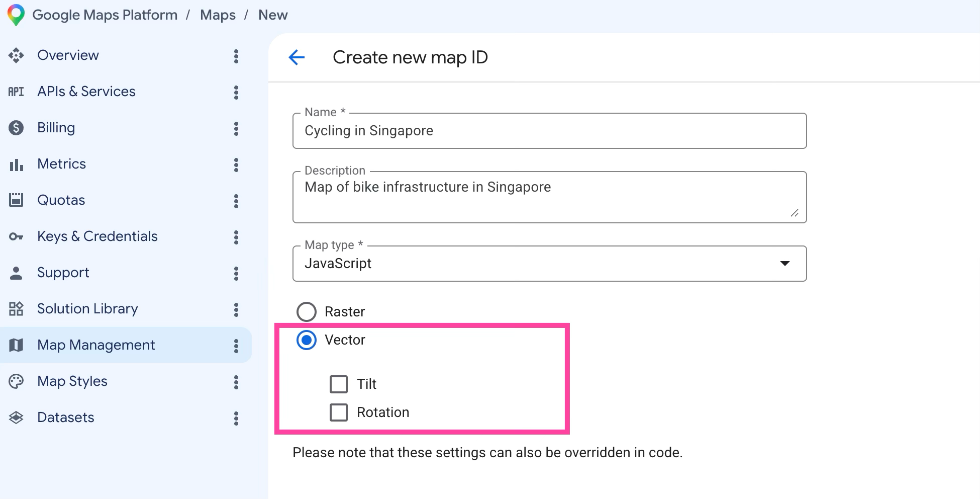Click the Overview sidebar icon

click(x=16, y=55)
